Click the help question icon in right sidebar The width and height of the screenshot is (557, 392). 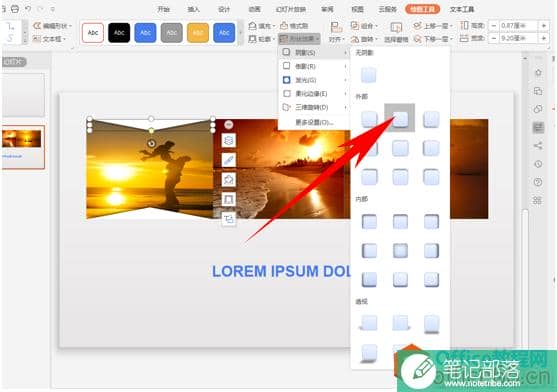(538, 182)
